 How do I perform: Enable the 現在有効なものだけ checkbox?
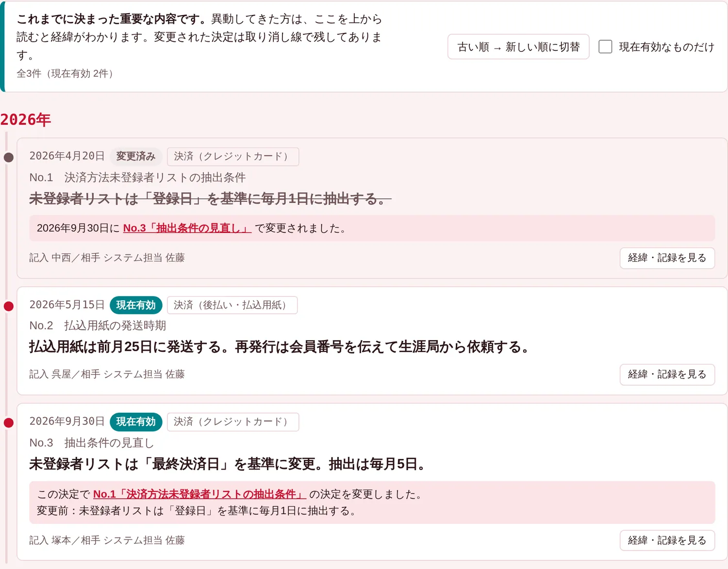click(605, 47)
